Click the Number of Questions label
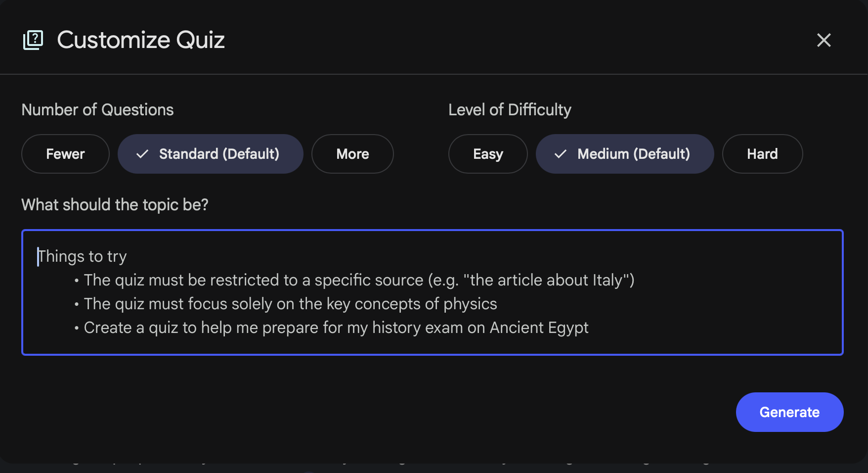The height and width of the screenshot is (473, 868). pos(97,110)
